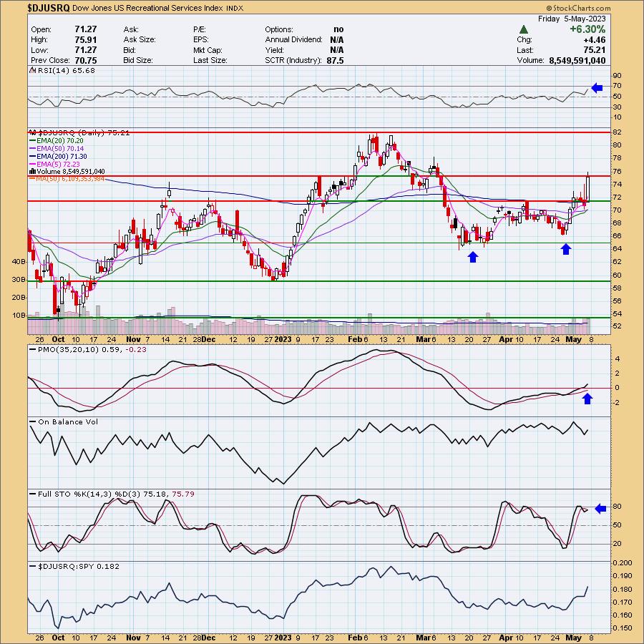
Task: Click the INDX exchange label
Action: [x=235, y=8]
